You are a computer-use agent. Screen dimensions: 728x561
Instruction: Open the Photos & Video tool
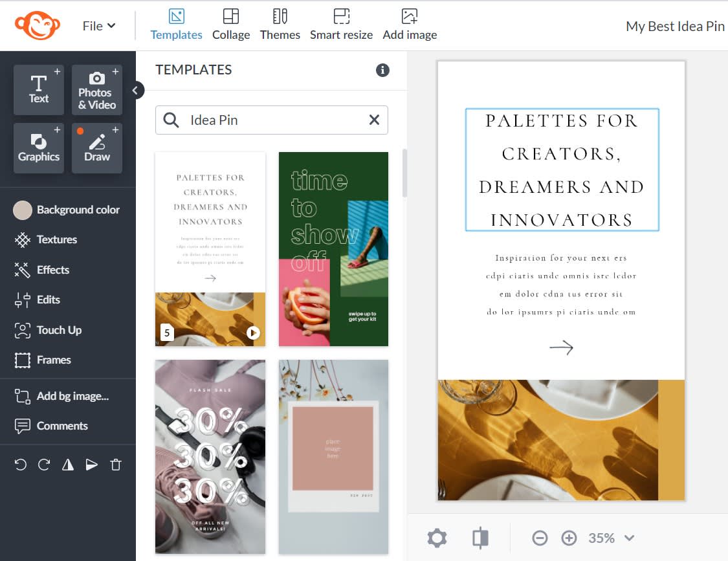pyautogui.click(x=97, y=90)
